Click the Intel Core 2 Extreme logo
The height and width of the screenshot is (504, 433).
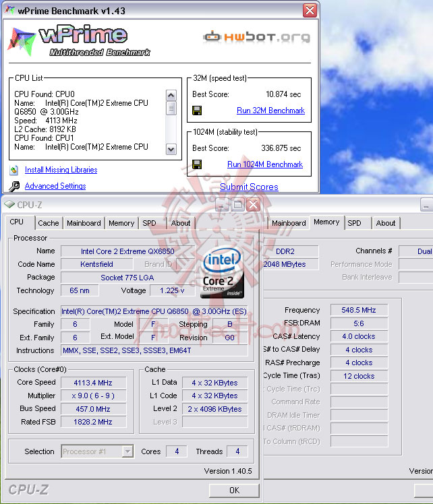pyautogui.click(x=222, y=273)
